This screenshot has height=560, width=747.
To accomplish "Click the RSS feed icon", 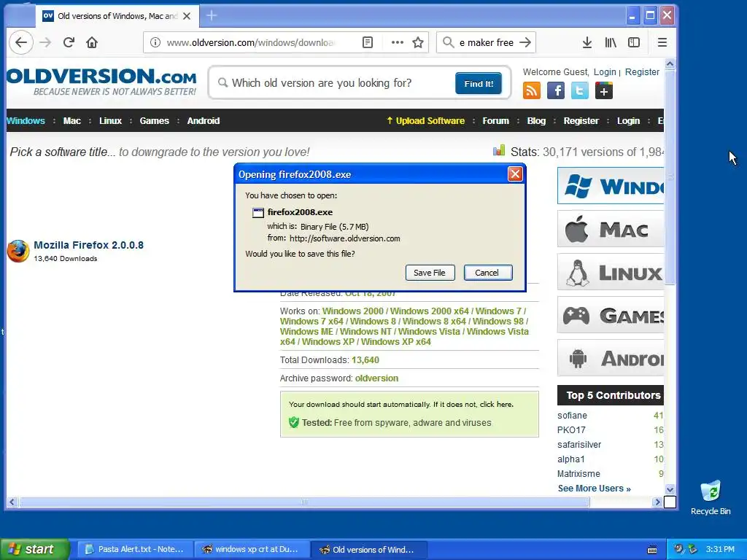I will pos(532,90).
